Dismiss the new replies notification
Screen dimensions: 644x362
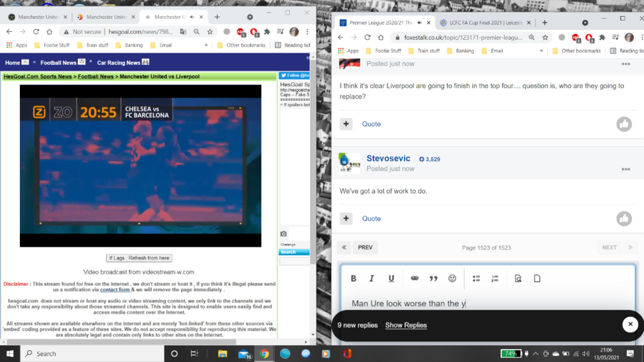point(630,325)
